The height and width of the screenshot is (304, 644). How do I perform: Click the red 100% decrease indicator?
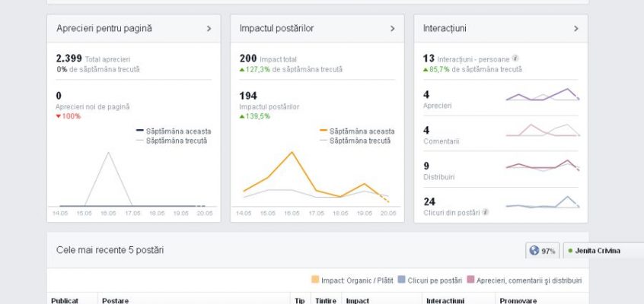pos(69,116)
